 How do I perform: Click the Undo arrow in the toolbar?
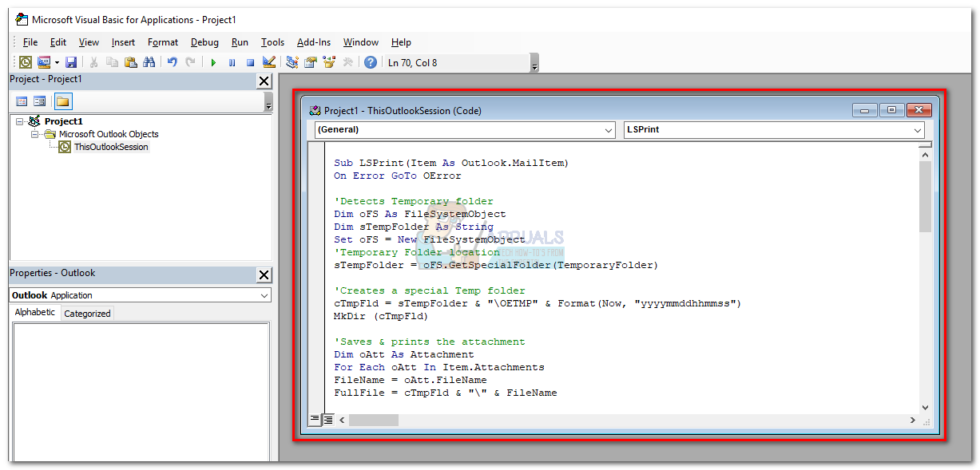tap(172, 62)
